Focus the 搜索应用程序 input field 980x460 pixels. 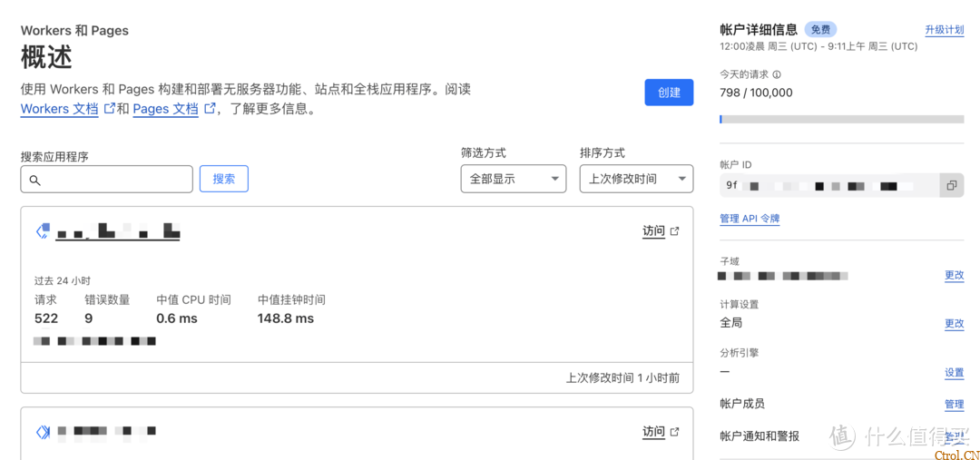[107, 180]
